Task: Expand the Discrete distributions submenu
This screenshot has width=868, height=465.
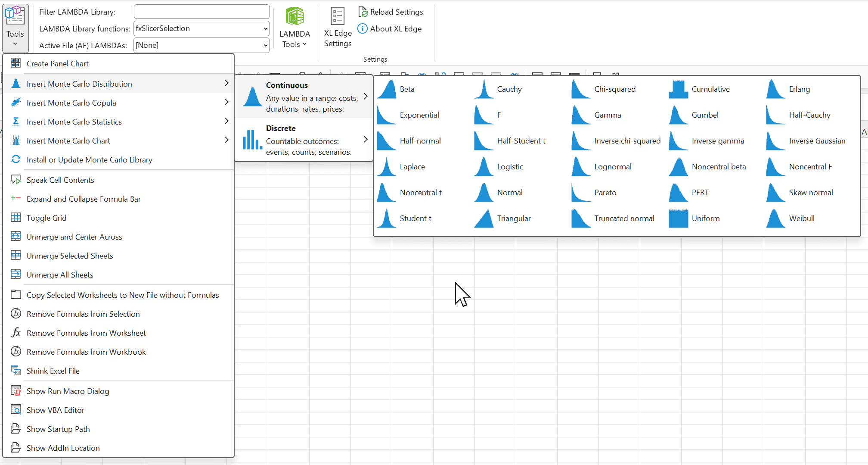Action: tap(304, 140)
